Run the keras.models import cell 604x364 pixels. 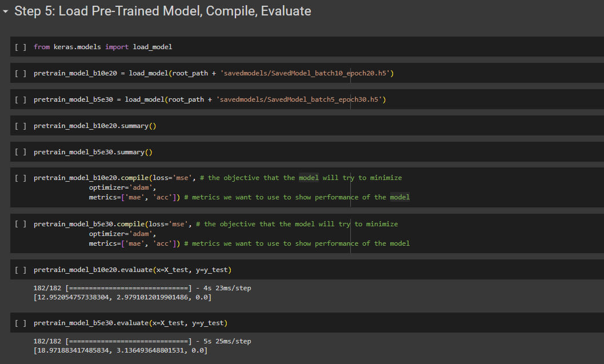pos(20,46)
